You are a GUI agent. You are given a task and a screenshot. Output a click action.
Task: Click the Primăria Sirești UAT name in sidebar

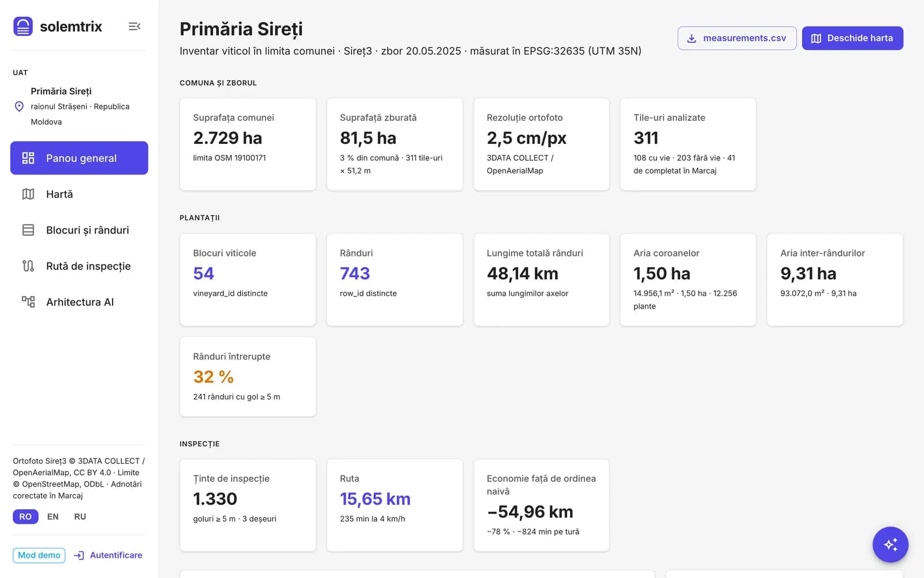61,91
